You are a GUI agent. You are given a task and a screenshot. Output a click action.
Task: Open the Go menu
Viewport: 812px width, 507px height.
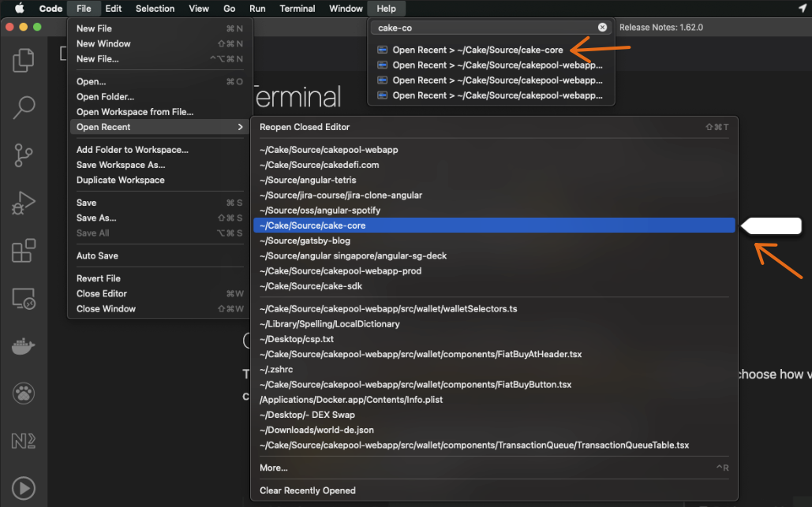tap(229, 8)
